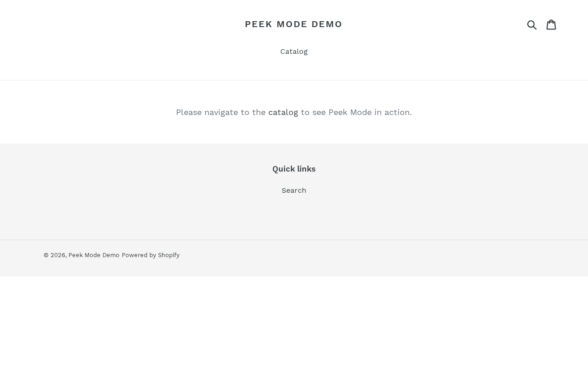Visit Shopify through the footer credit link
Screen dimensions: 588x368
point(151,255)
